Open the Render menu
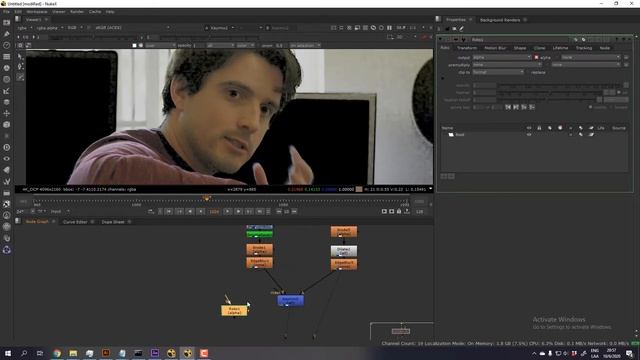 (77, 12)
